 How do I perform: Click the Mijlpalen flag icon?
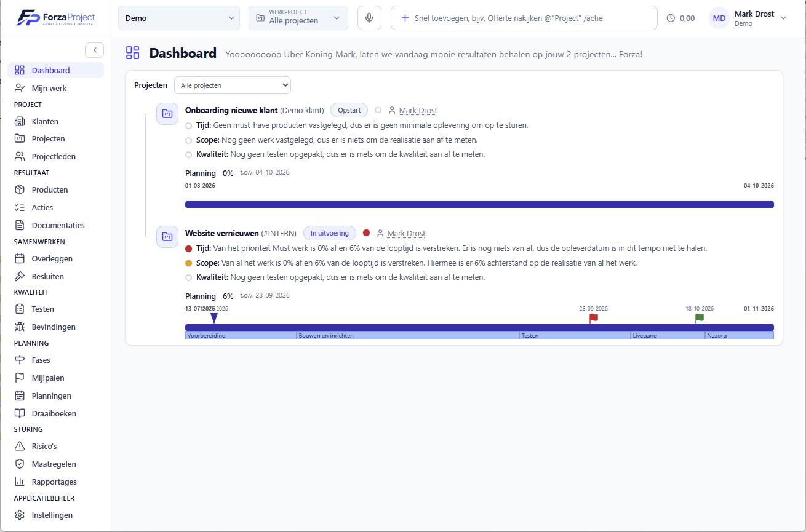coord(20,378)
